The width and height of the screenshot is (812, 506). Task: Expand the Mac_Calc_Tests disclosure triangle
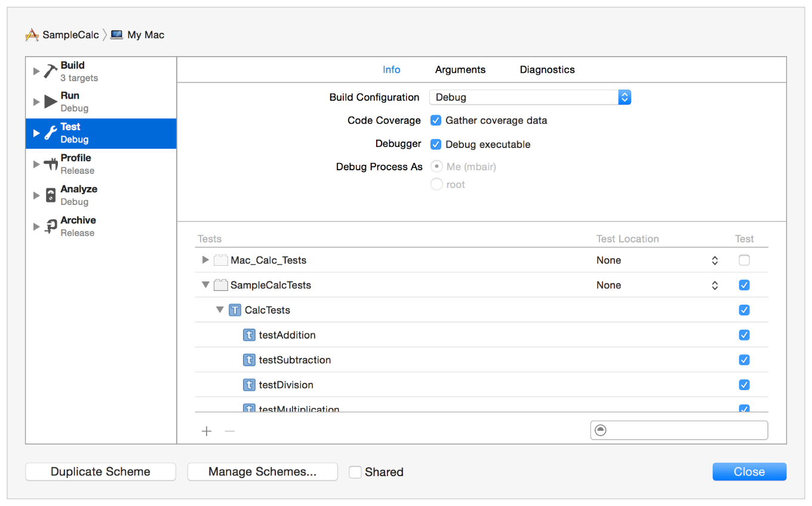[205, 260]
